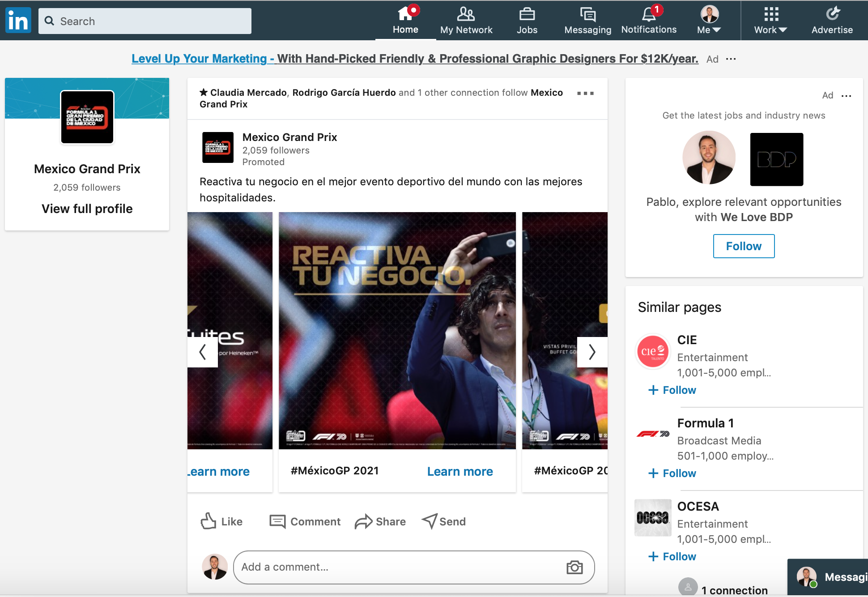Click View full profile
This screenshot has height=597, width=868.
pos(87,209)
